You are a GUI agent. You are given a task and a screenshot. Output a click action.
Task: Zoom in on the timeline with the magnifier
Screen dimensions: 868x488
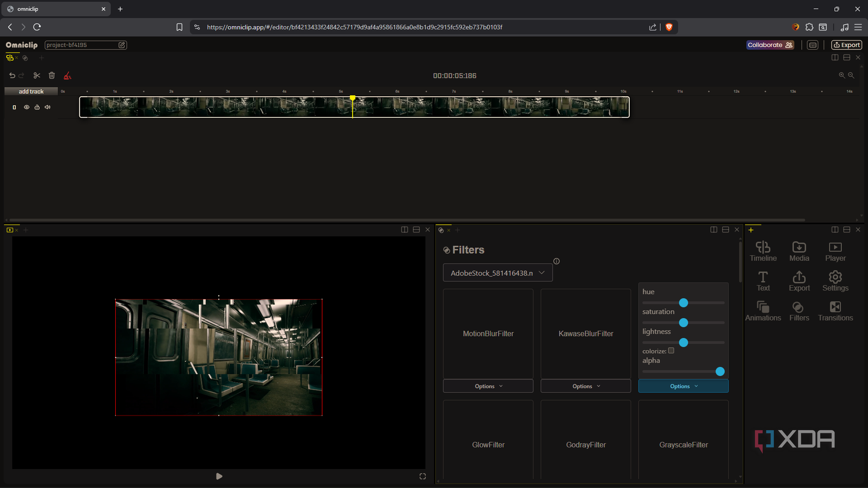(x=842, y=75)
